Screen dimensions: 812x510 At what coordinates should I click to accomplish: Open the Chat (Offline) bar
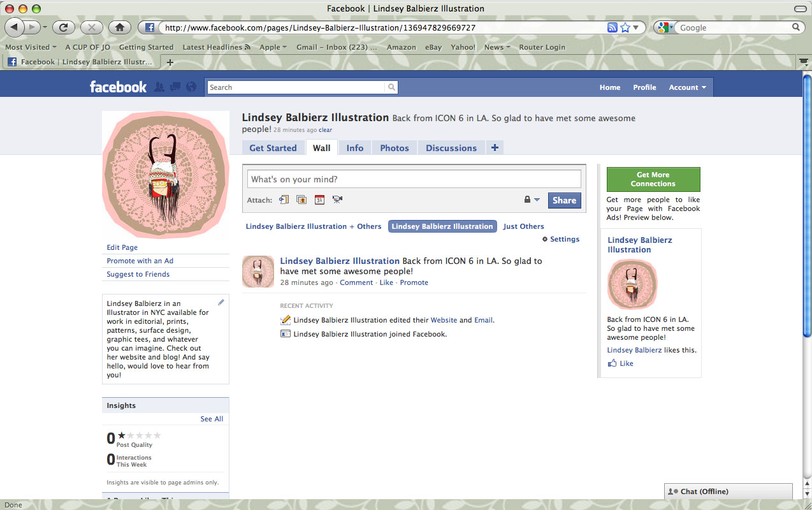coord(729,492)
